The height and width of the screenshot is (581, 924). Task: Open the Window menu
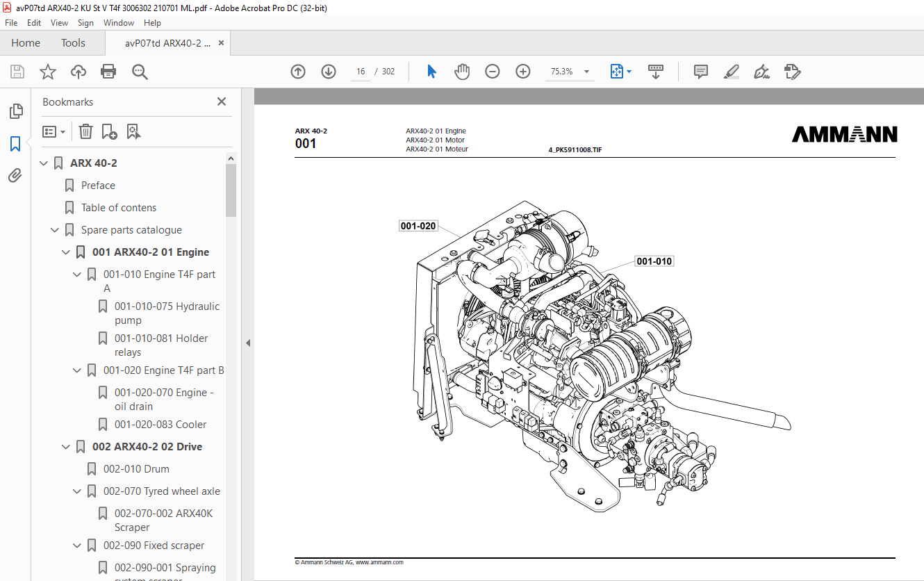(x=119, y=23)
